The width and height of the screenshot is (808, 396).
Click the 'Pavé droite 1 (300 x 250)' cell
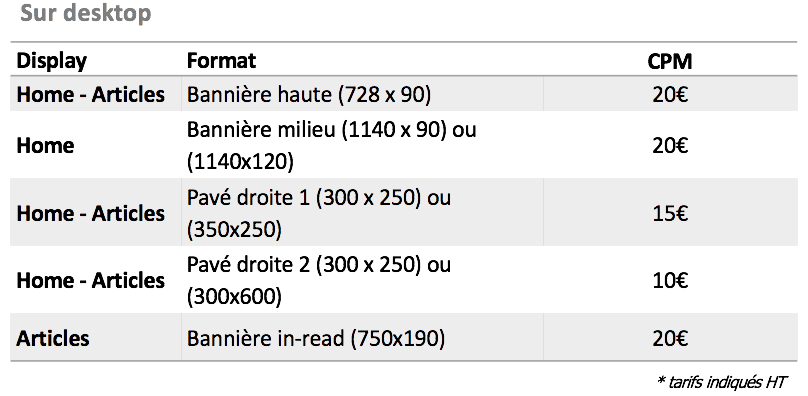click(x=304, y=197)
